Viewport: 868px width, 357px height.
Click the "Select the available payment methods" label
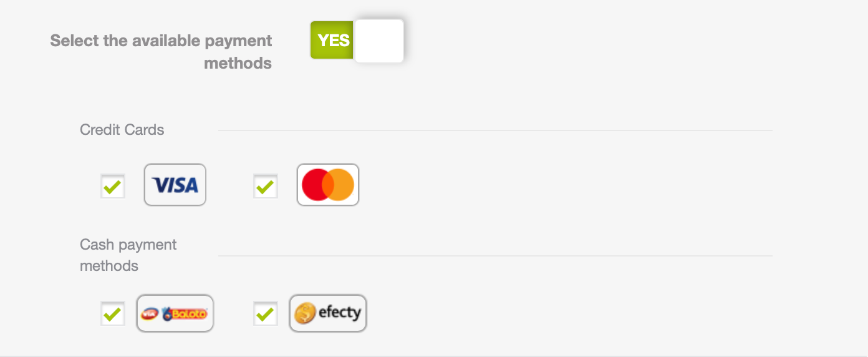click(161, 52)
